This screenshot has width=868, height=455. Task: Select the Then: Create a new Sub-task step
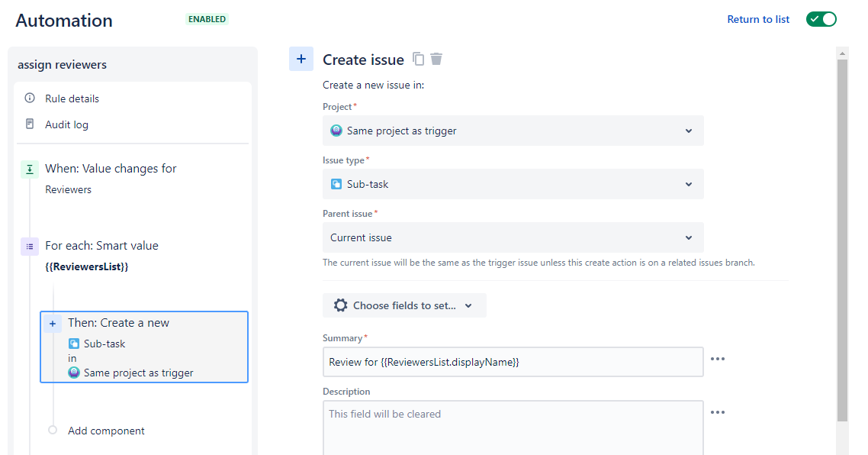pos(144,347)
